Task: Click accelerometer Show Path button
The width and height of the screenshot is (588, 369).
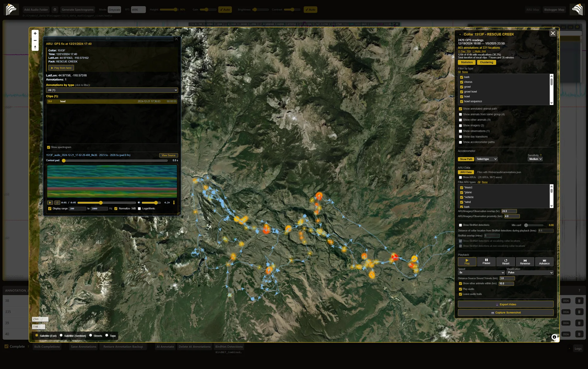Action: coord(466,159)
